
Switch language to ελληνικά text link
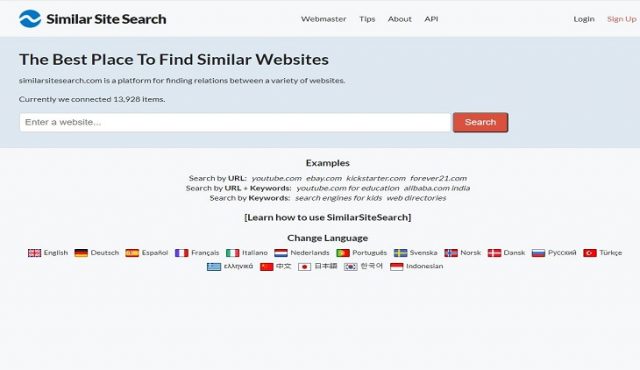pyautogui.click(x=238, y=266)
